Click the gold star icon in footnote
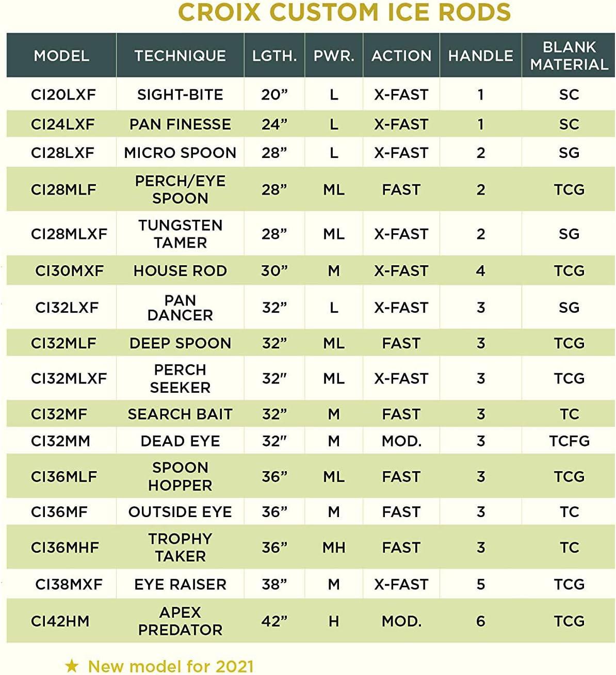Viewport: 616px width, 675px height. pos(72,666)
